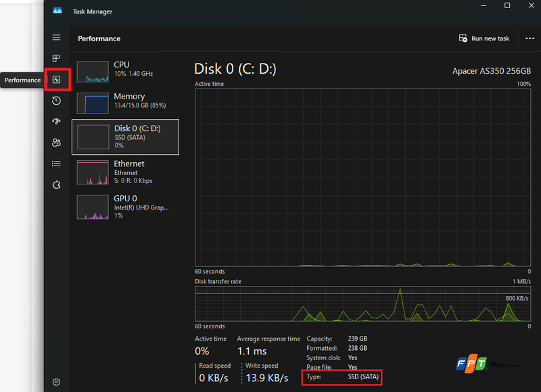Open App history page icon
The image size is (541, 392).
tap(56, 101)
